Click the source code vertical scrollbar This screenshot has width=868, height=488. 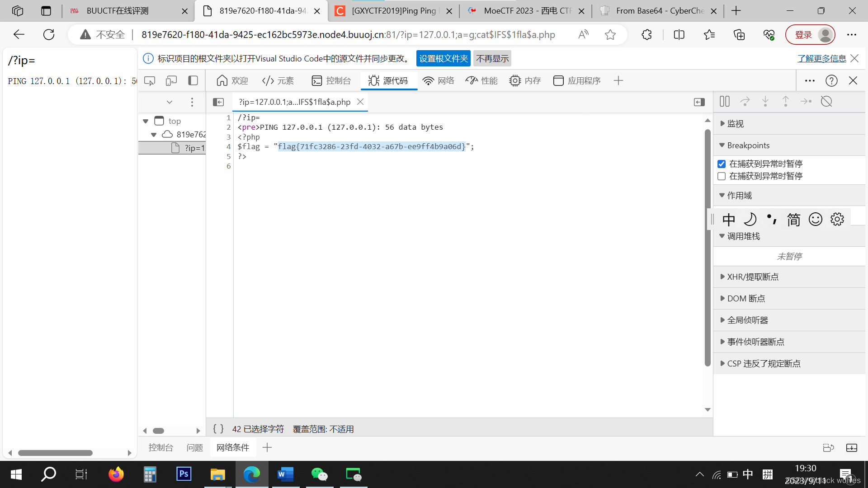pos(708,248)
